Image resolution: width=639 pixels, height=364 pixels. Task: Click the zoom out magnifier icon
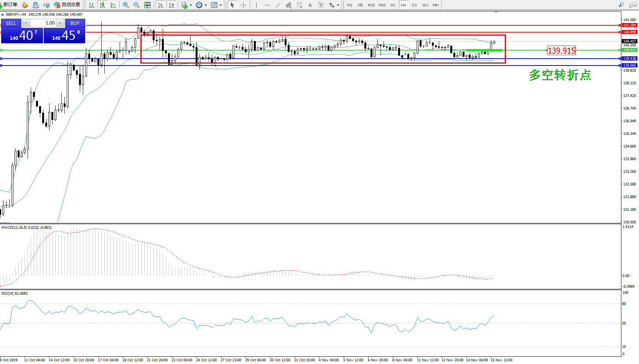(136, 5)
